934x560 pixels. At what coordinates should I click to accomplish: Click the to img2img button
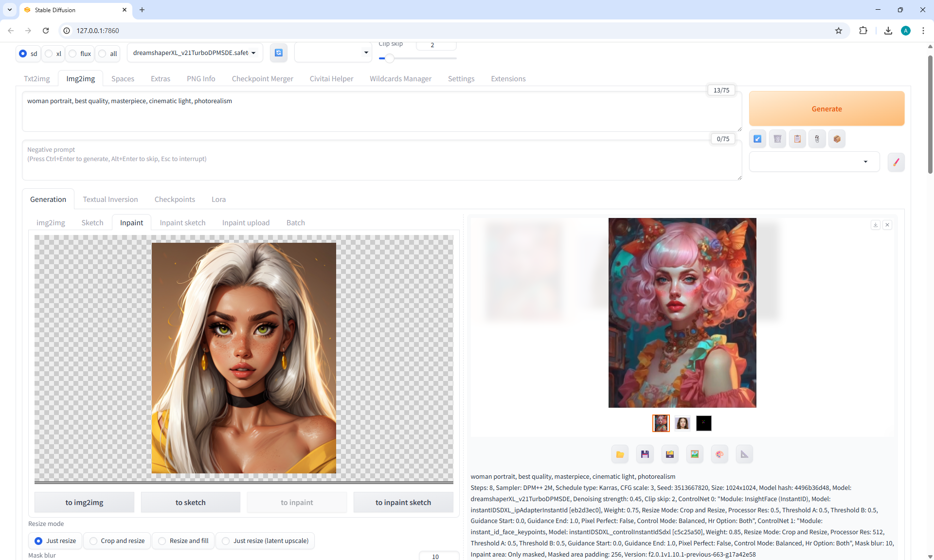(84, 502)
